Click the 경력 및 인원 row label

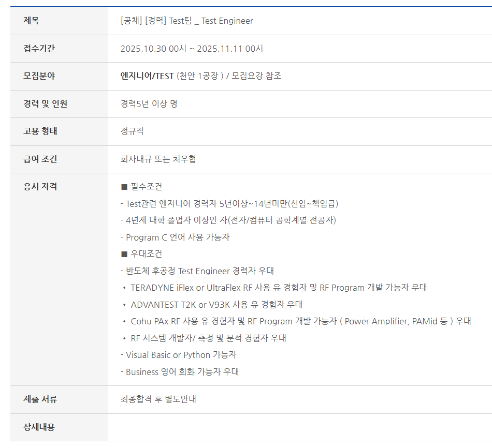pyautogui.click(x=45, y=104)
